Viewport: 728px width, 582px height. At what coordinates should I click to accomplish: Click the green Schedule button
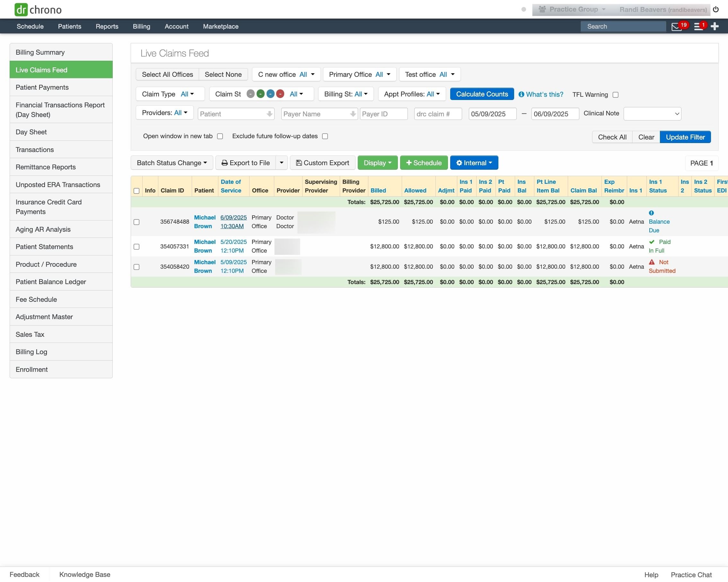(424, 163)
